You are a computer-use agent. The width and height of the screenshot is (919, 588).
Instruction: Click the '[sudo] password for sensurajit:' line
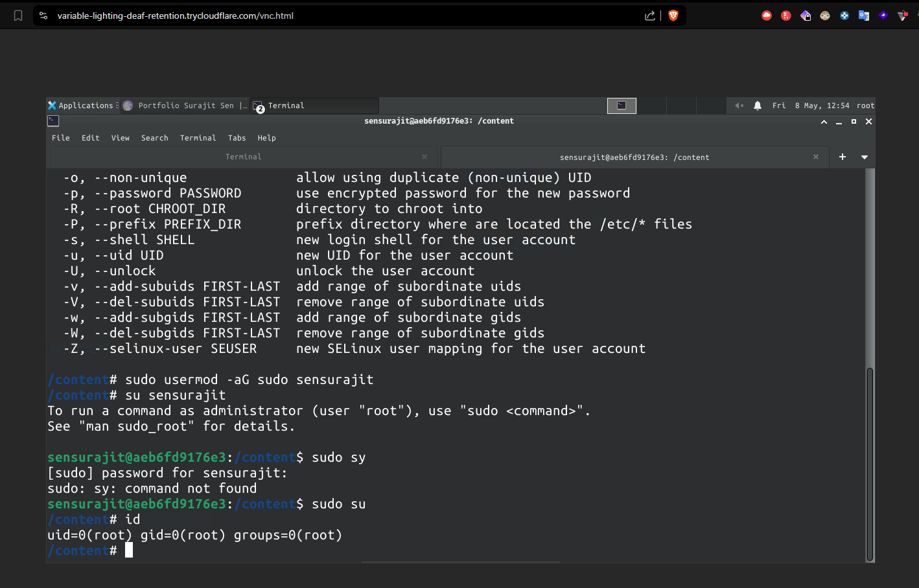[167, 473]
